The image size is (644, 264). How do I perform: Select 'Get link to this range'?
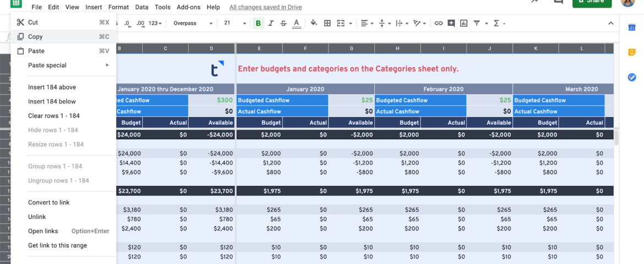64,245
